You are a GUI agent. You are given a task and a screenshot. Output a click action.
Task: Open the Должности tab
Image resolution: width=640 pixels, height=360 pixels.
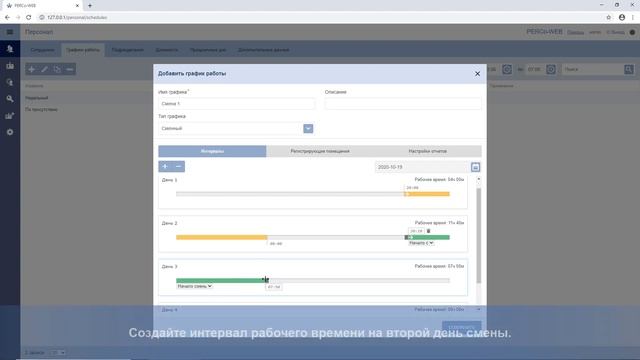167,50
